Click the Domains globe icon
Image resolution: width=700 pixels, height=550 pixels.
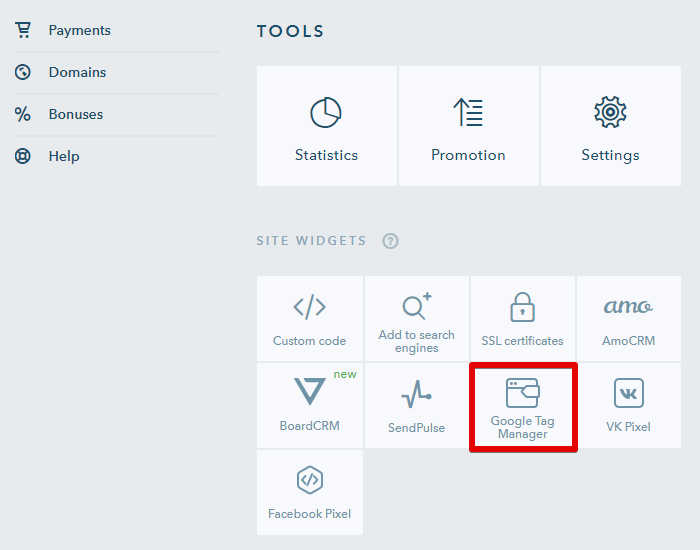coord(23,72)
